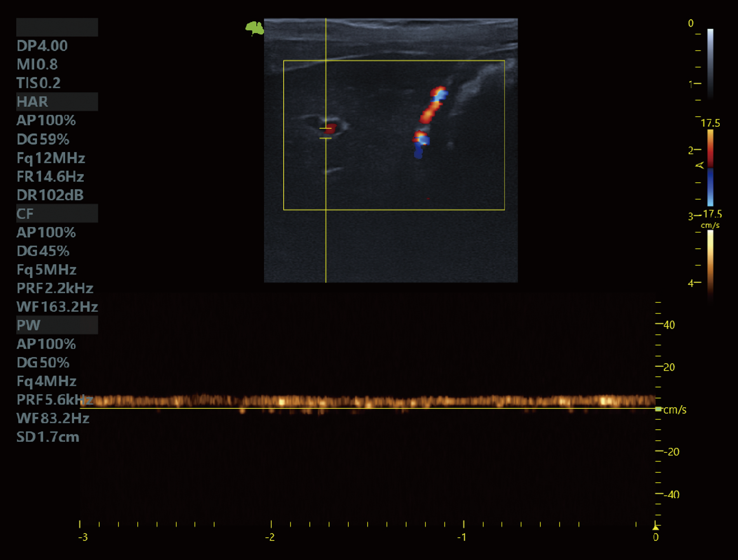Click the DR102dB dynamic range value
This screenshot has height=560, width=738.
[x=50, y=195]
